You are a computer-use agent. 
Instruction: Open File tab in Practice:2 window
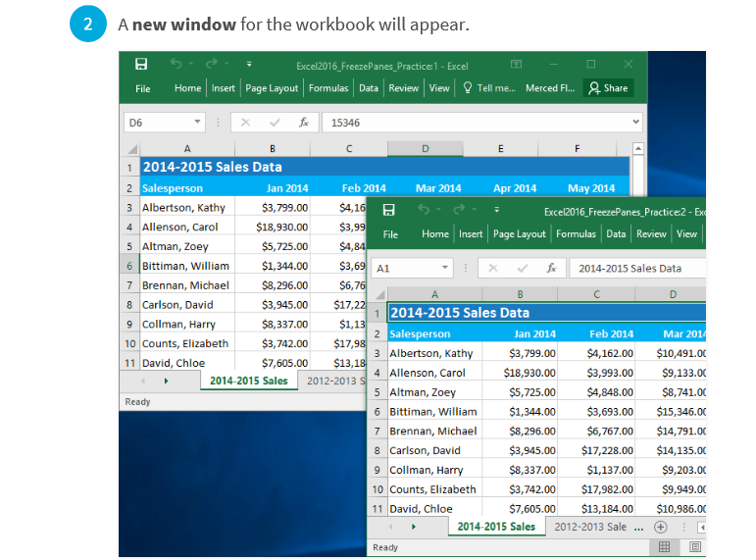point(390,234)
